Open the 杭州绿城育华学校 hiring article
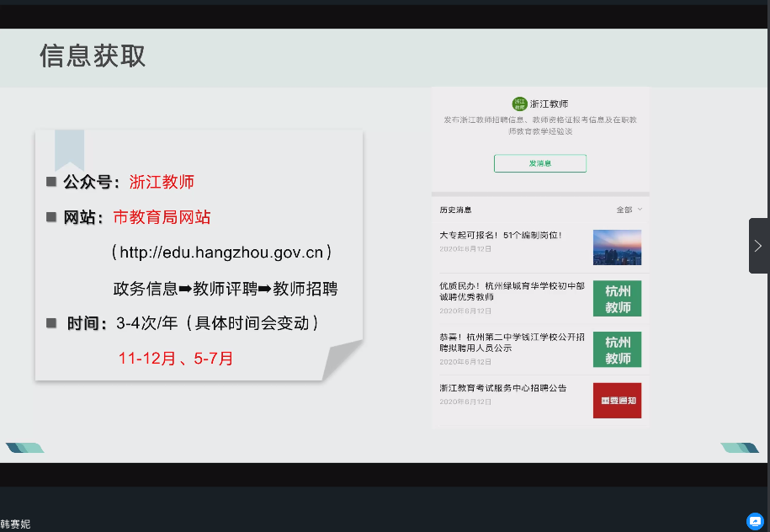 512,291
